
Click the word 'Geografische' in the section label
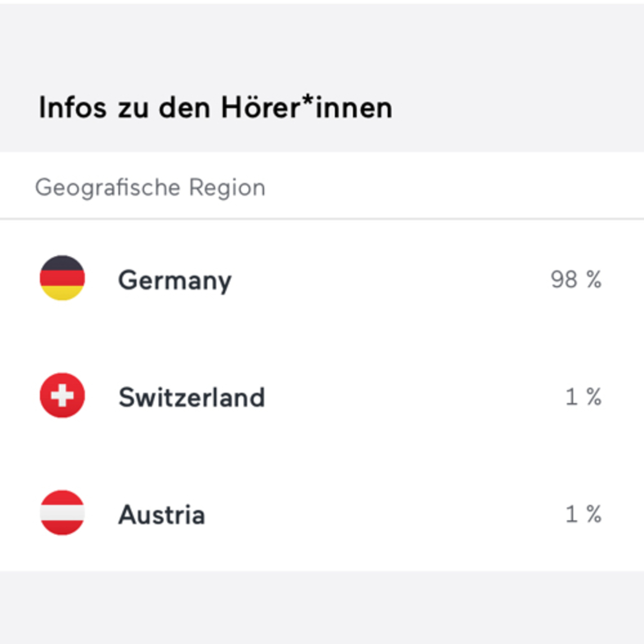coord(108,188)
